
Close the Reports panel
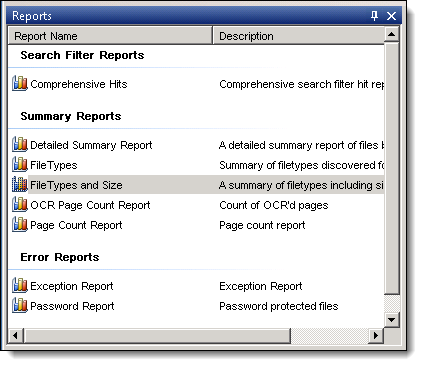tap(391, 16)
